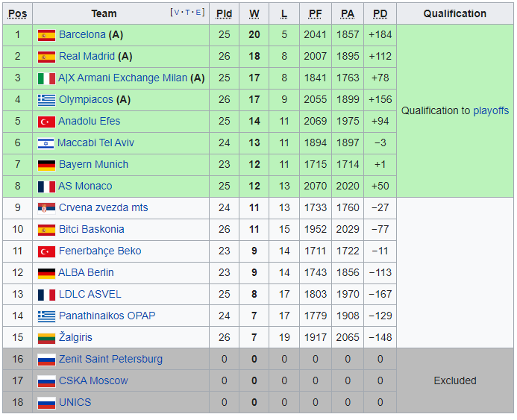Click the Spanish flag beside Barcelona
This screenshot has width=517, height=420.
click(46, 35)
